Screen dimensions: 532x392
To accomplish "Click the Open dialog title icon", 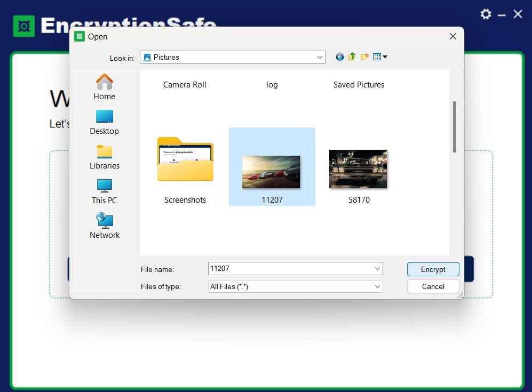I will 80,36.
